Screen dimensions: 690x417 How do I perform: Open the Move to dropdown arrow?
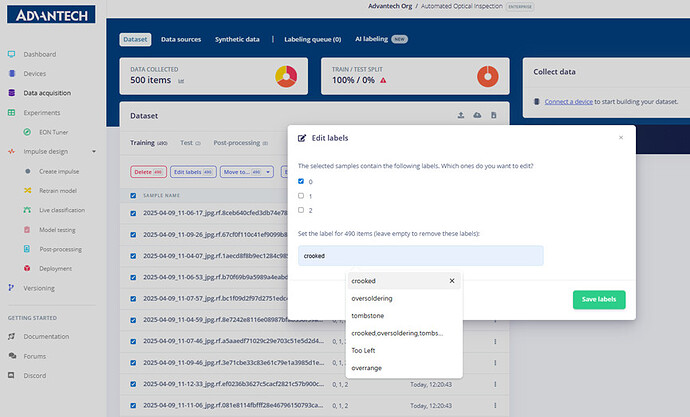[268, 172]
